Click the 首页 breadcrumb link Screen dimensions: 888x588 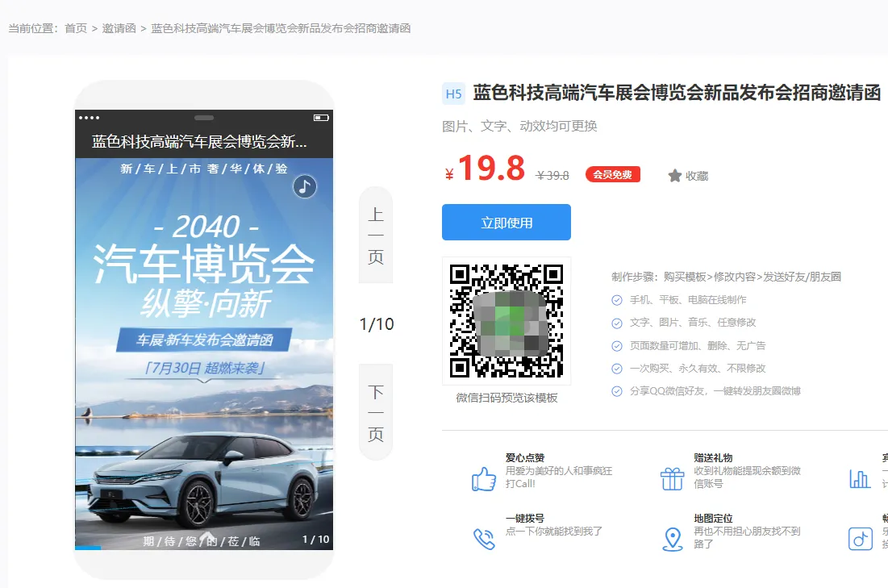[76, 28]
